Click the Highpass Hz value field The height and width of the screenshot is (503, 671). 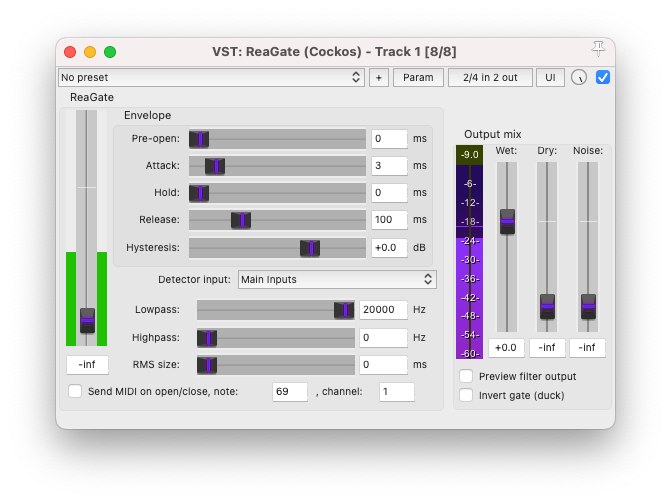coord(383,338)
